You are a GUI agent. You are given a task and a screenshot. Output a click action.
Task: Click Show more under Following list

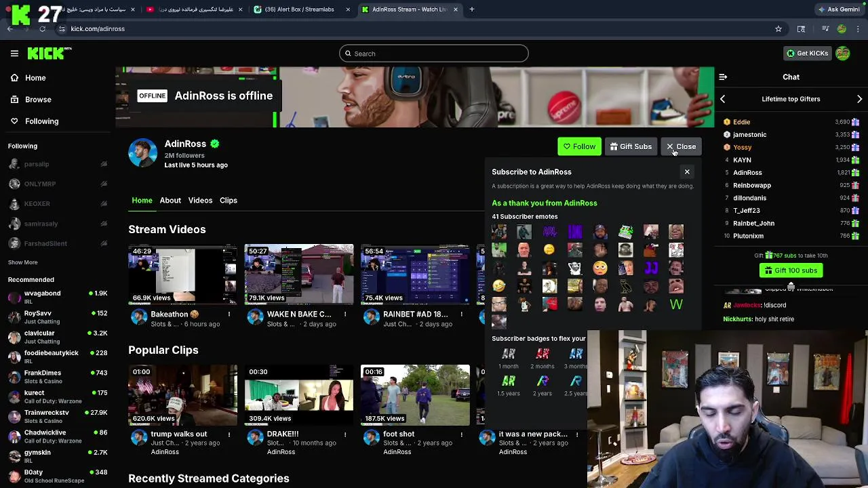coord(23,262)
